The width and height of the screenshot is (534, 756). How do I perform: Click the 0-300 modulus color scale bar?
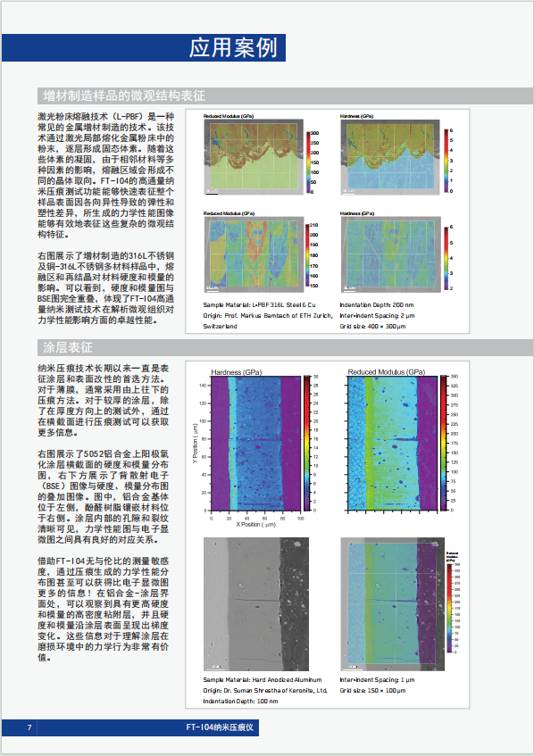coord(308,162)
